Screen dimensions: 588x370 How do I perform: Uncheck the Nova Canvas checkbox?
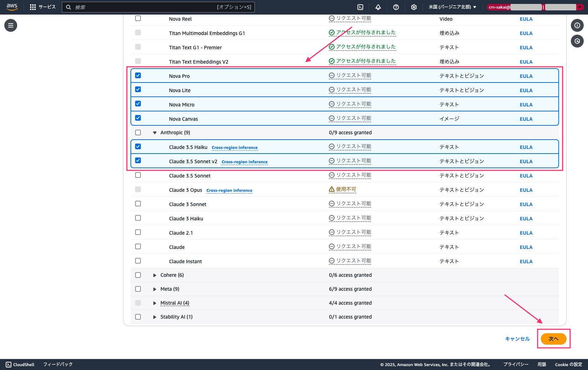click(x=138, y=118)
